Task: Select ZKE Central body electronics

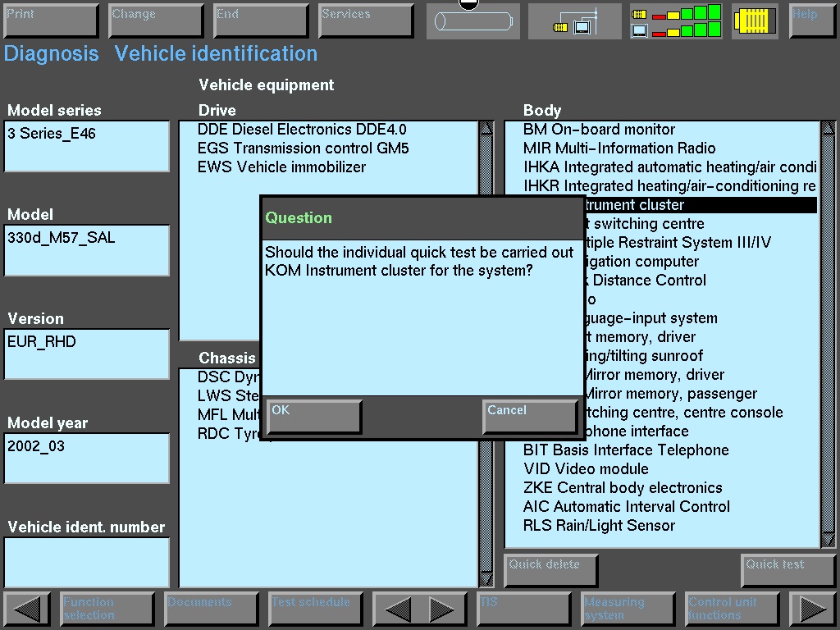Action: point(623,488)
